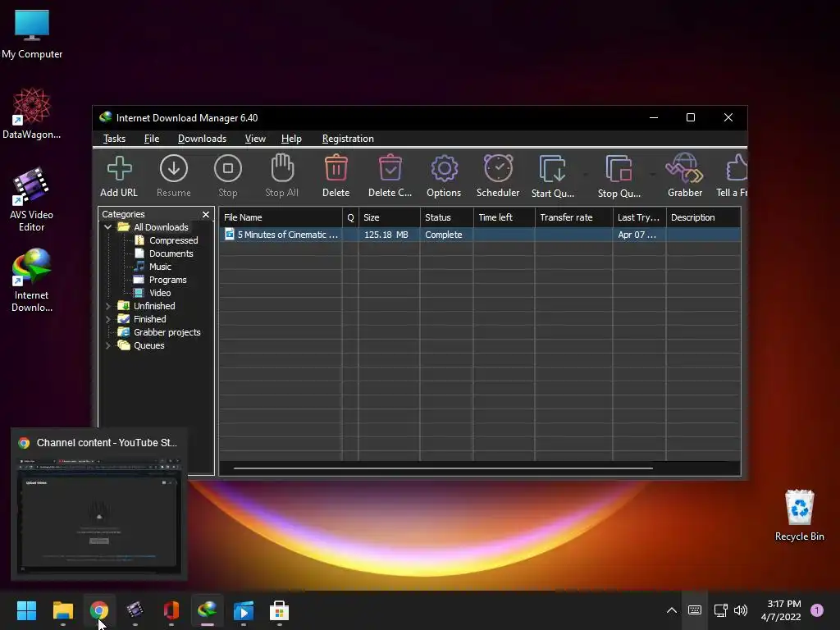Image resolution: width=840 pixels, height=630 pixels.
Task: Close the Categories panel
Action: click(x=206, y=214)
